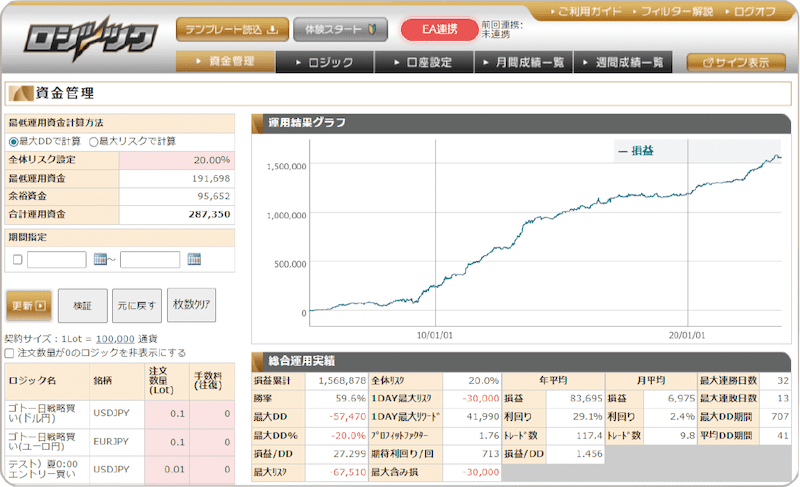Viewport: 800px width, 487px height.
Task: Click the orange 更新 button with arrow icon
Action: 28,305
